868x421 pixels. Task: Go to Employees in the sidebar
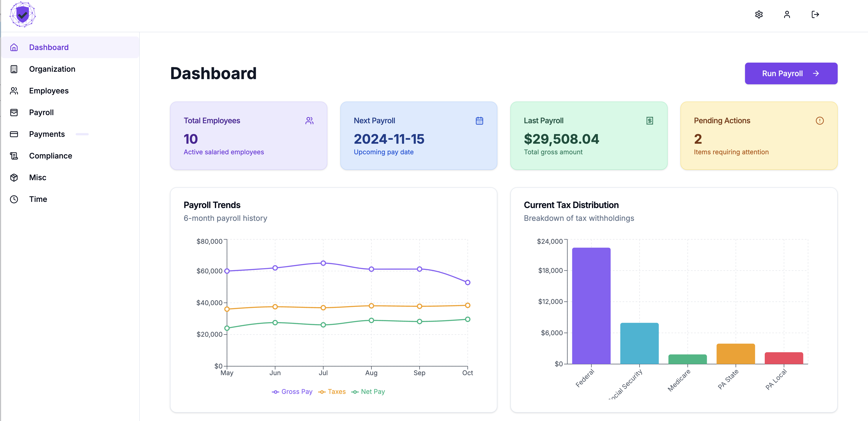click(49, 91)
